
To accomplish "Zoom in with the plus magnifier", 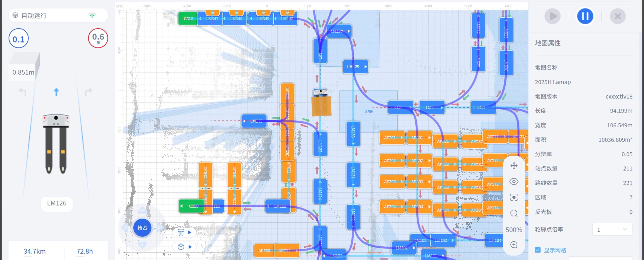I will [514, 245].
